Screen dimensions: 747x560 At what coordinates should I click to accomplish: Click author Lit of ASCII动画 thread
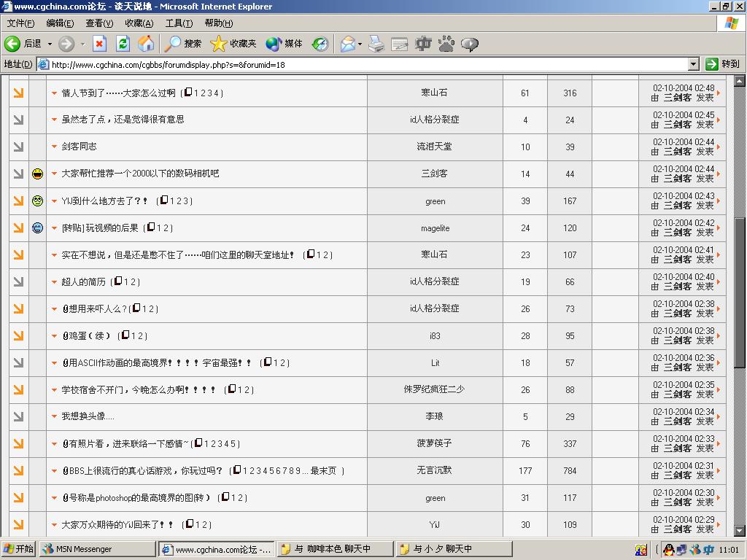(x=435, y=363)
